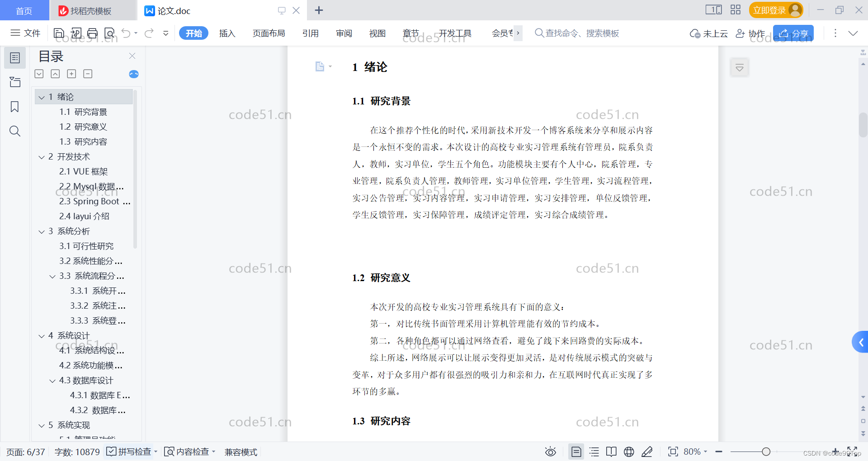This screenshot has width=868, height=461.
Task: Switch to read mode via status bar icon
Action: [x=611, y=452]
